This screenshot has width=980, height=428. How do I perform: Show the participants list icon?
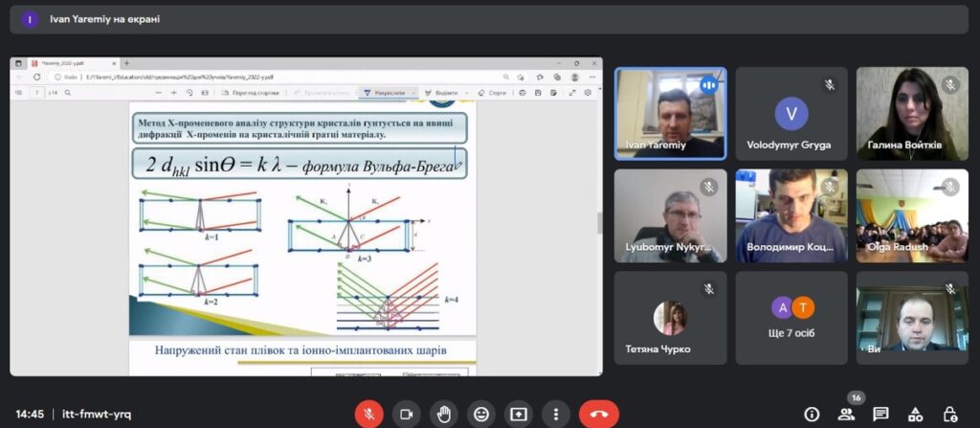(846, 414)
